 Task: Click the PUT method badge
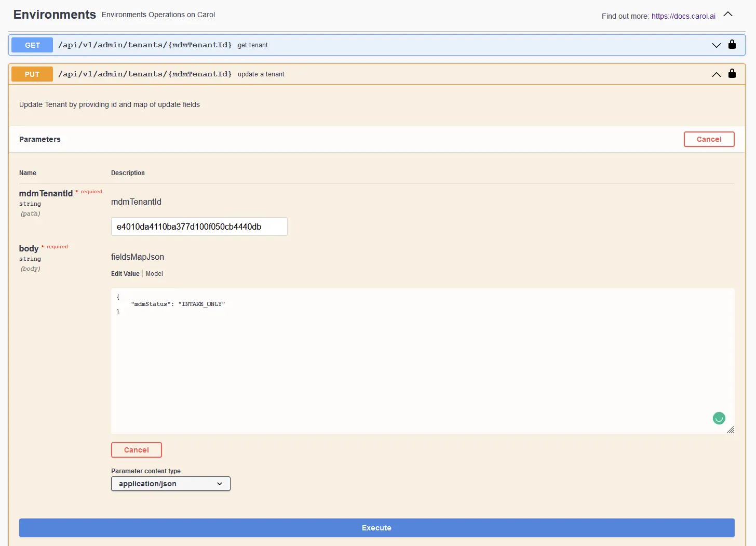coord(32,74)
